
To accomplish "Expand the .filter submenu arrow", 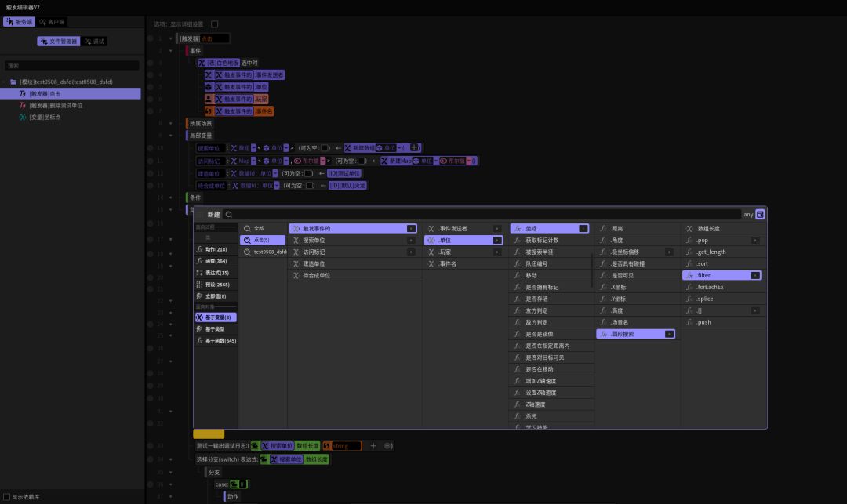I will tap(755, 276).
